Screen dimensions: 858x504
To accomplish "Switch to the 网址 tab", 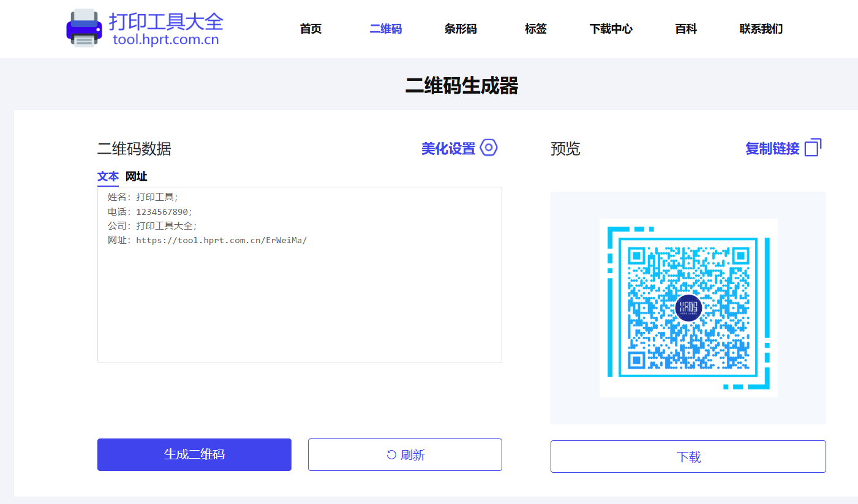I will click(136, 176).
